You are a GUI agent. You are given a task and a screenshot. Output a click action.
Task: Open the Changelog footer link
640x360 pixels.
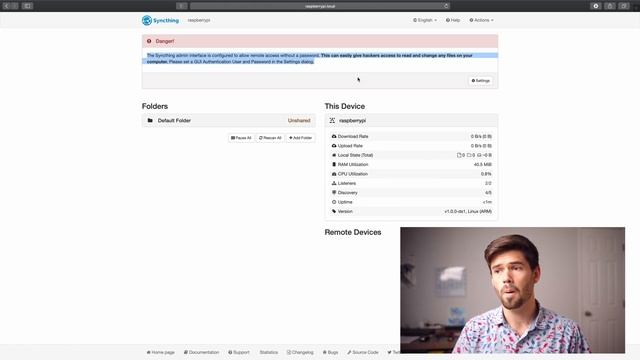point(300,352)
